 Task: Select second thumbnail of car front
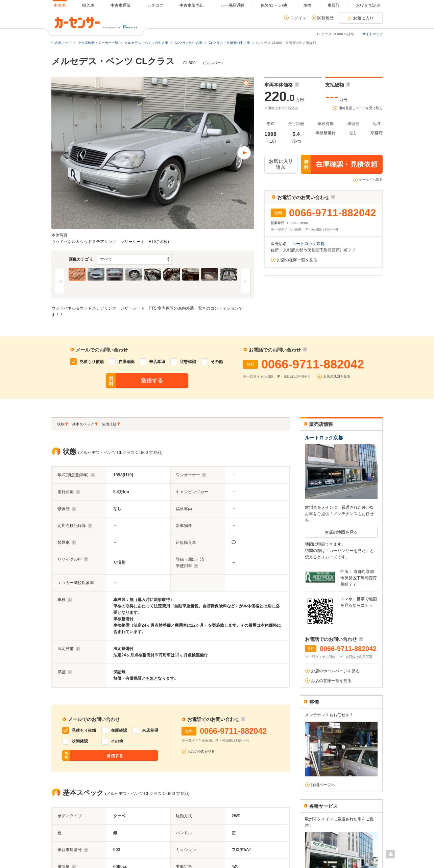[96, 274]
